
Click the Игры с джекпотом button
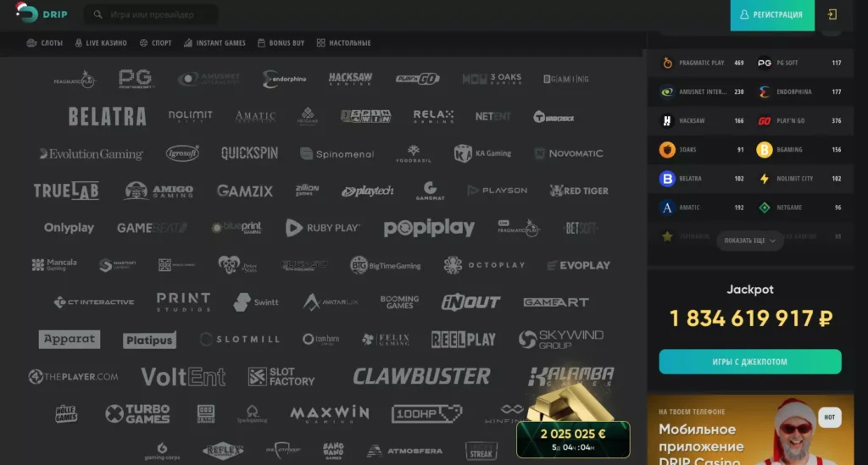[x=750, y=362]
